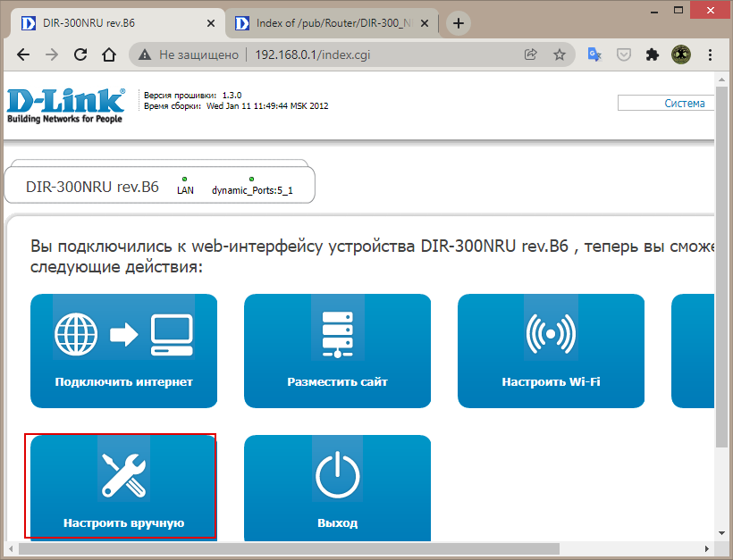Open the Chrome three-dot menu
Viewport: 733px width, 560px height.
(710, 54)
